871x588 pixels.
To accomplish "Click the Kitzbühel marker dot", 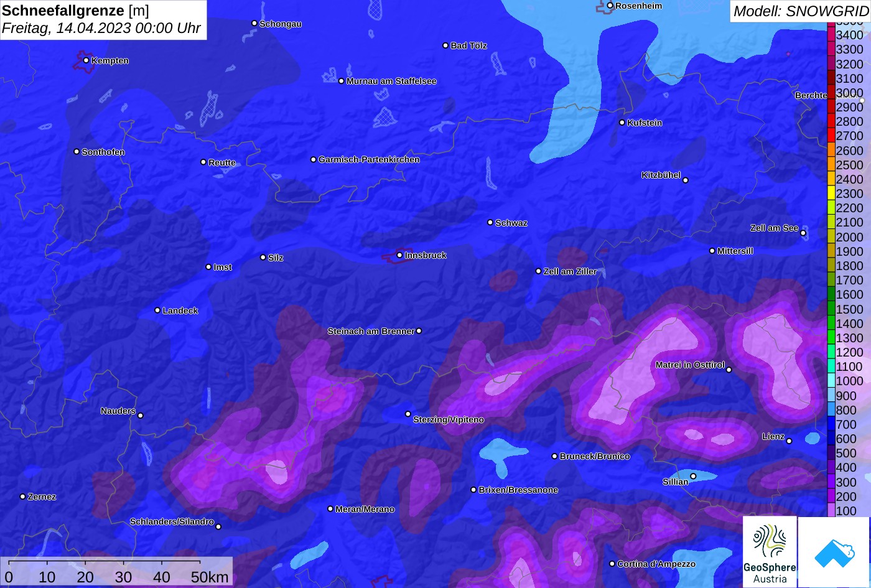I will click(x=686, y=180).
